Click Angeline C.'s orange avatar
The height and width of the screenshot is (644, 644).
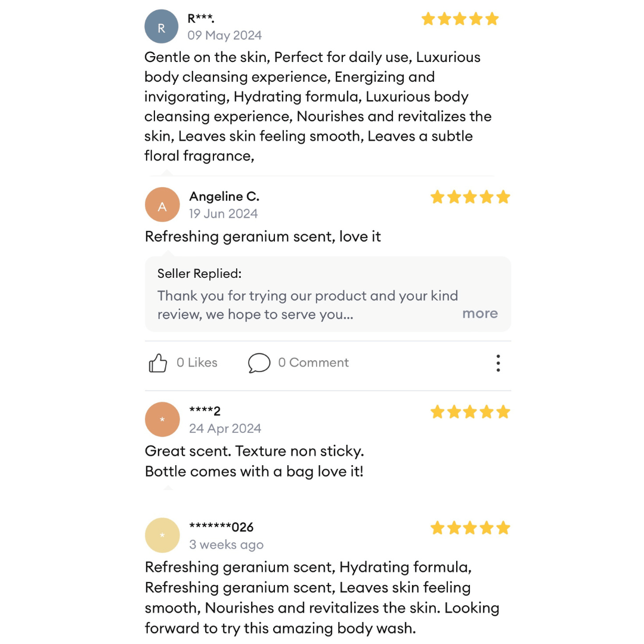(x=162, y=205)
